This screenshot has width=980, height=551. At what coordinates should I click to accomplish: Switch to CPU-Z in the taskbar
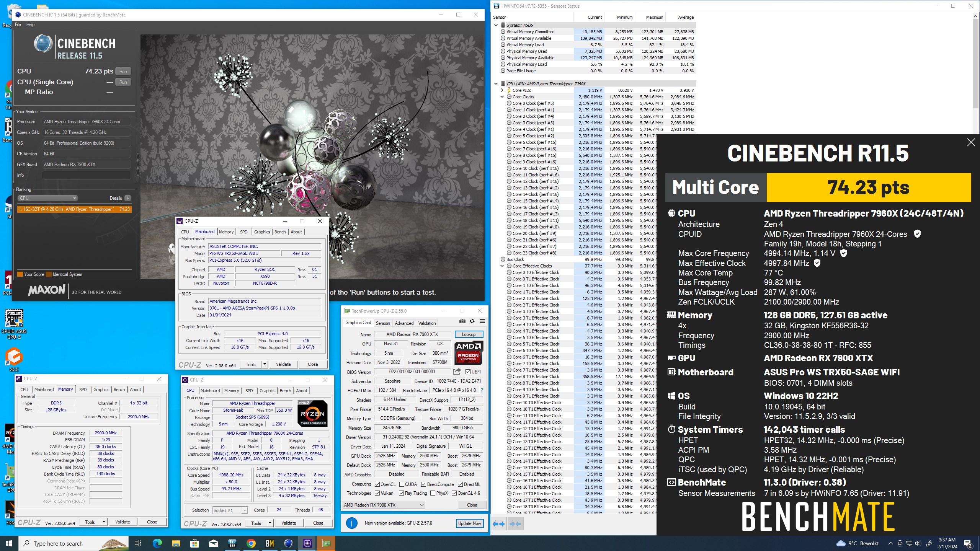pyautogui.click(x=307, y=543)
